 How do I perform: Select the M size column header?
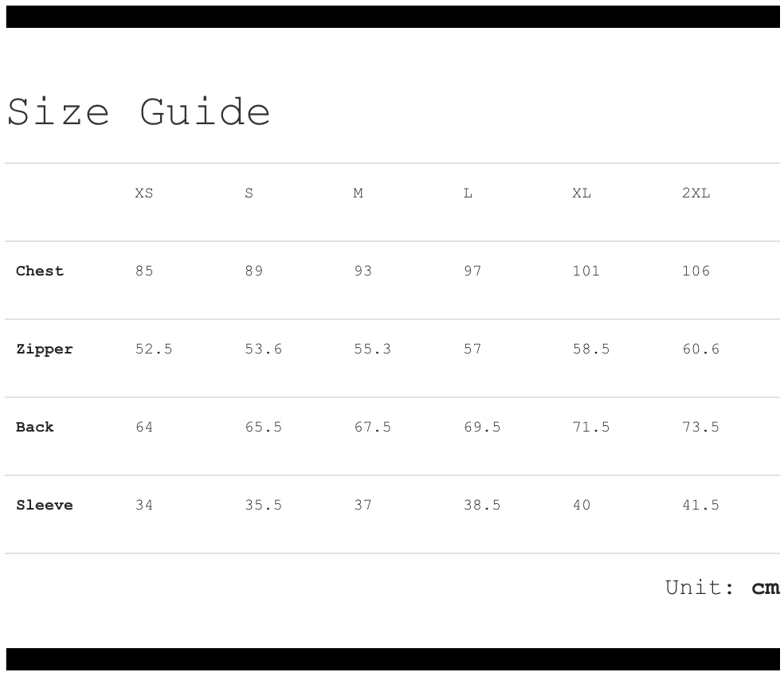(x=359, y=193)
